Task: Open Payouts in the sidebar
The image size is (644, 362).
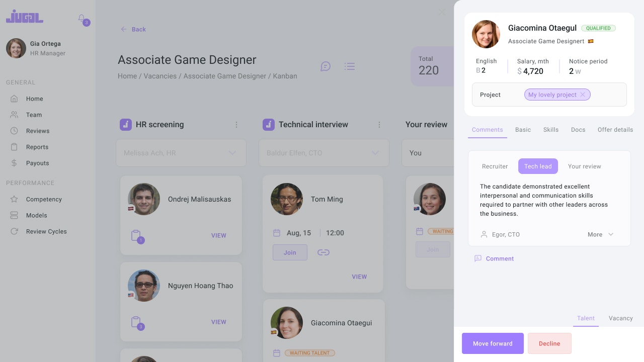Action: pos(37,163)
